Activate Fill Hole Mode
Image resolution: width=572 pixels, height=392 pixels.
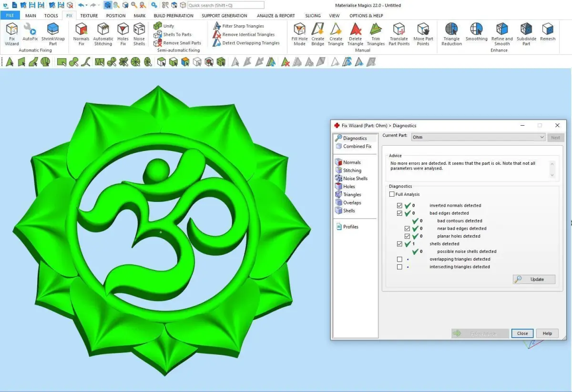pos(299,34)
